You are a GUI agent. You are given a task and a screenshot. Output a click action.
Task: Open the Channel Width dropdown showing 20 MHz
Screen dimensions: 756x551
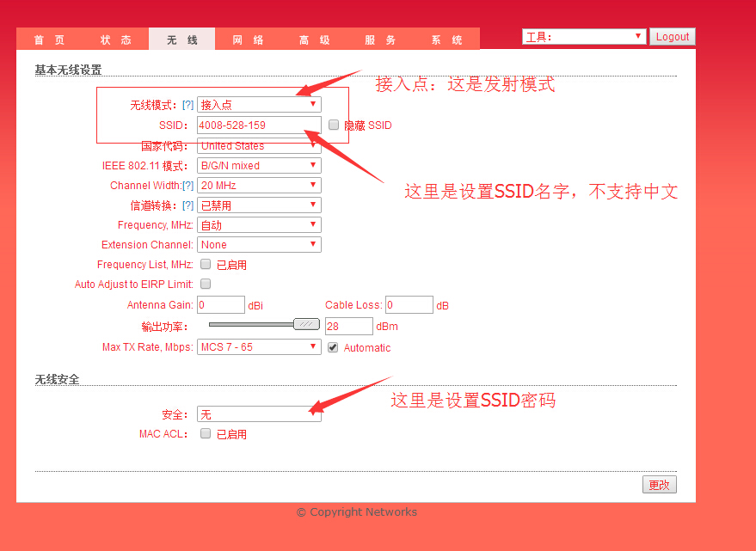pyautogui.click(x=259, y=185)
